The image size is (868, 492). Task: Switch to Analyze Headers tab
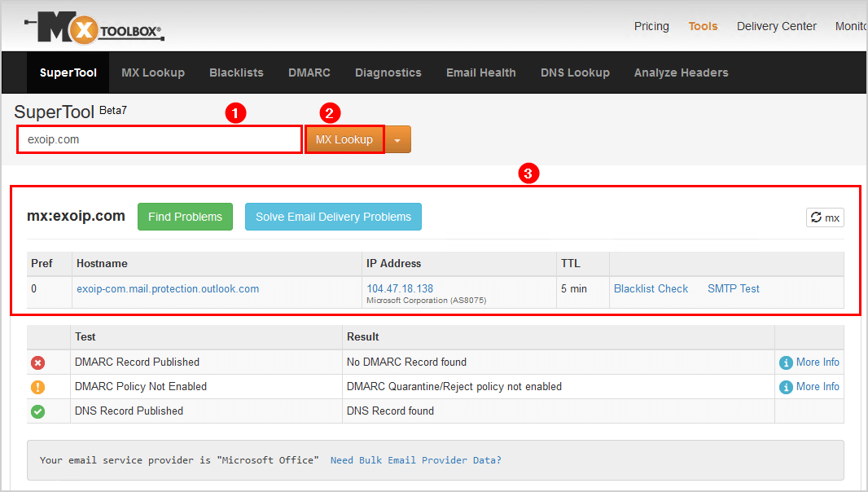[x=681, y=72]
